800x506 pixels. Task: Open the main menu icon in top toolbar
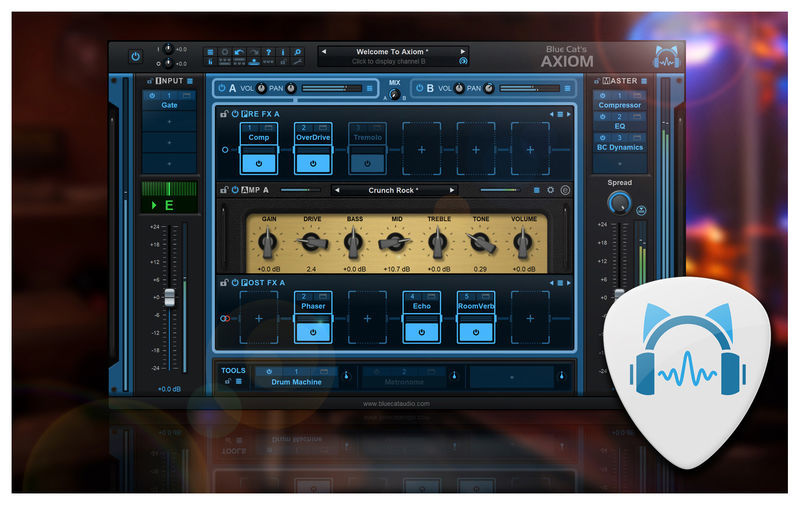click(210, 52)
